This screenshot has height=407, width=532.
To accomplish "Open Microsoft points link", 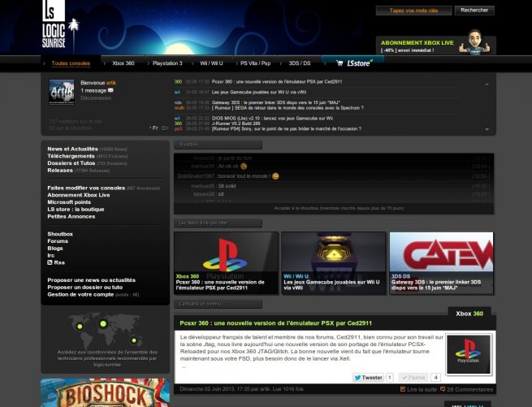I will [x=69, y=202].
